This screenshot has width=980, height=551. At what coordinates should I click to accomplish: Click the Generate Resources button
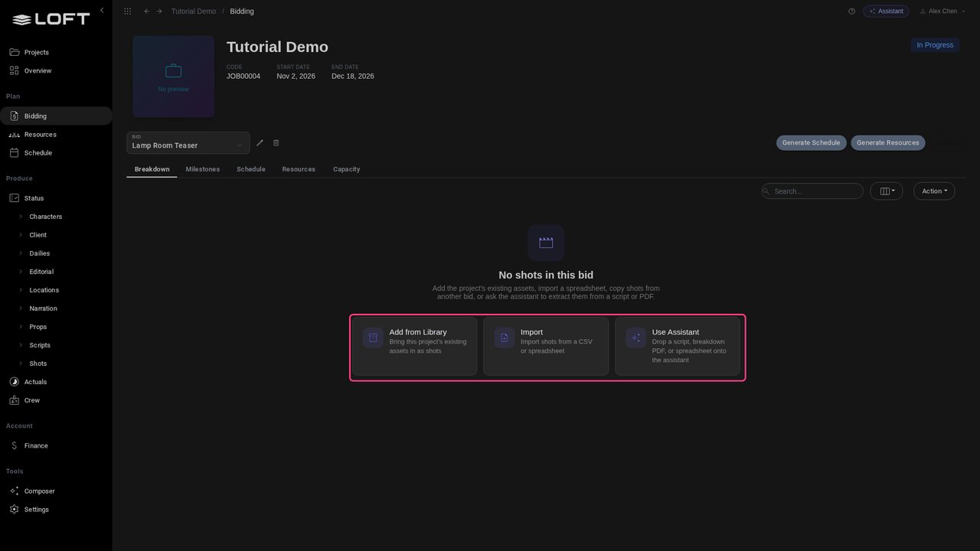click(888, 143)
